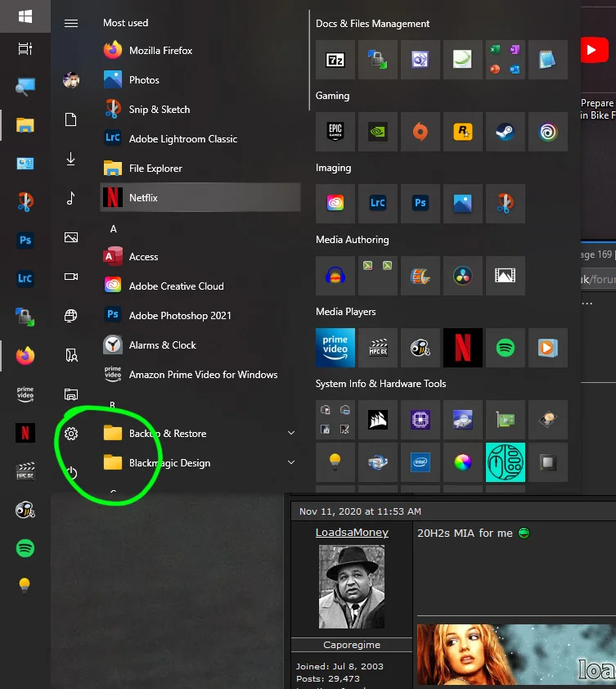
Task: Open Documents from the Start menu rail
Action: tap(70, 119)
